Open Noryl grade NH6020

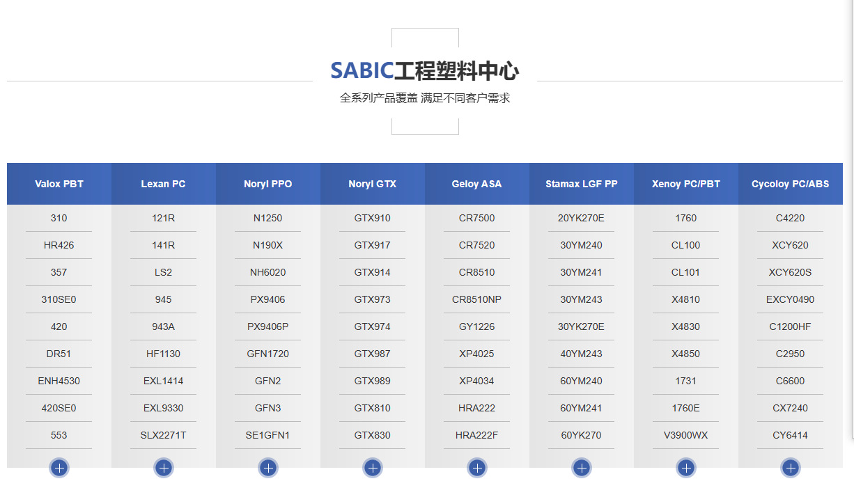click(x=268, y=272)
